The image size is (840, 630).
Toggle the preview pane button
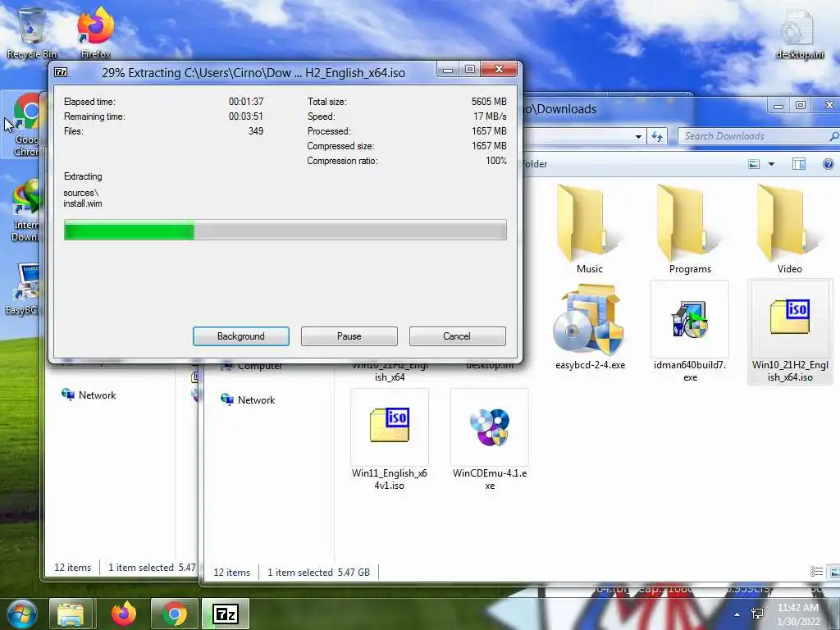click(799, 164)
